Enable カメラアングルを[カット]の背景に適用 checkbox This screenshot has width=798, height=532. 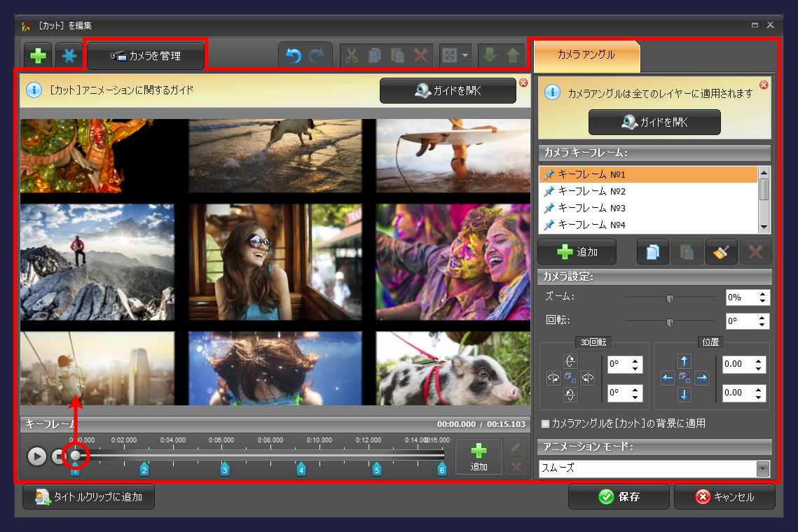point(545,423)
